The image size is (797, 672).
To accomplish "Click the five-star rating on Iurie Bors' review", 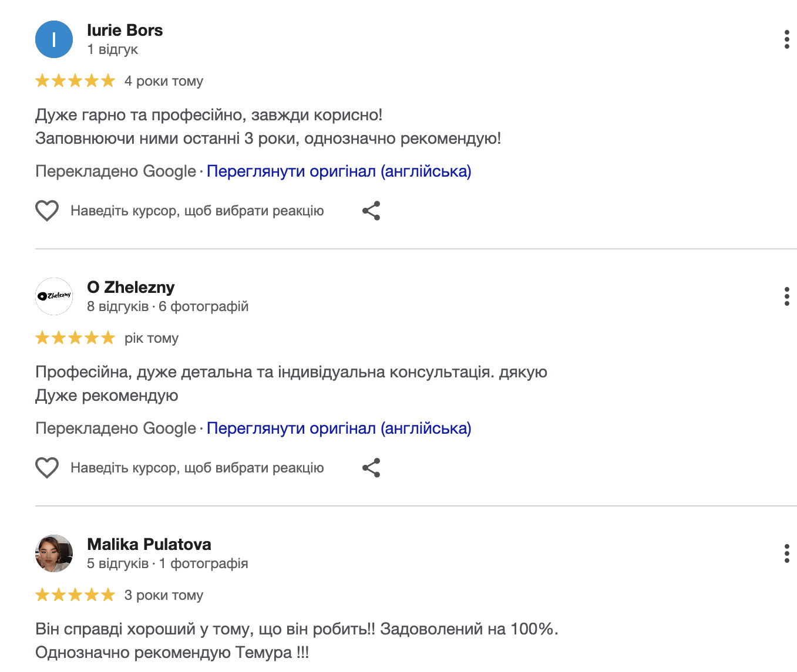I will click(75, 81).
